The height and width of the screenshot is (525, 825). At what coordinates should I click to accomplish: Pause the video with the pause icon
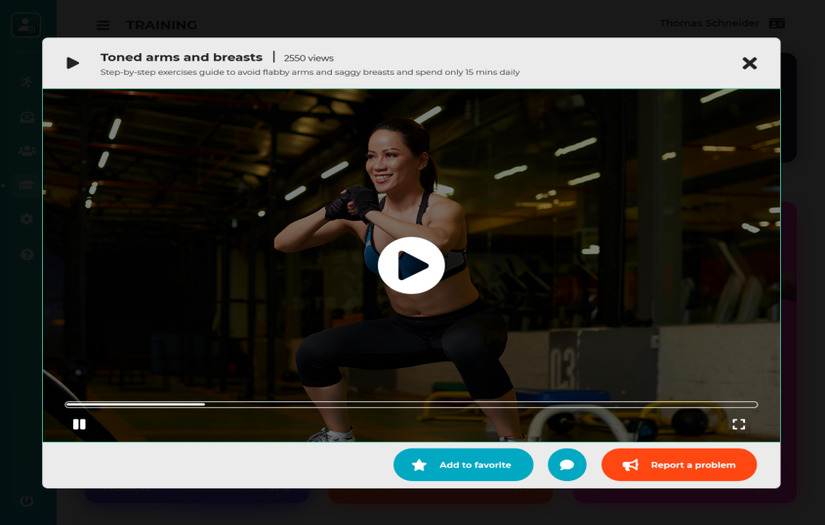click(x=79, y=424)
